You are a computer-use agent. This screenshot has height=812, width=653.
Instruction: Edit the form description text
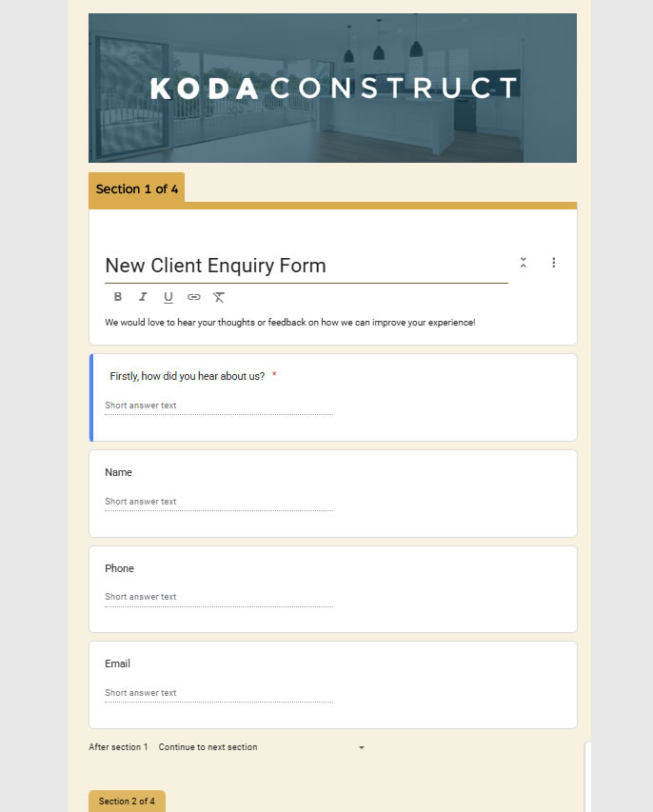[x=289, y=322]
